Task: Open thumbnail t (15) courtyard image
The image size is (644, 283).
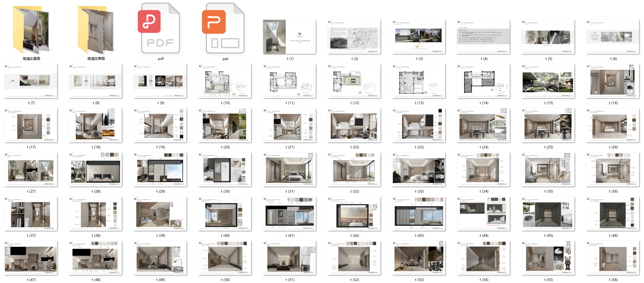Action: click(548, 81)
